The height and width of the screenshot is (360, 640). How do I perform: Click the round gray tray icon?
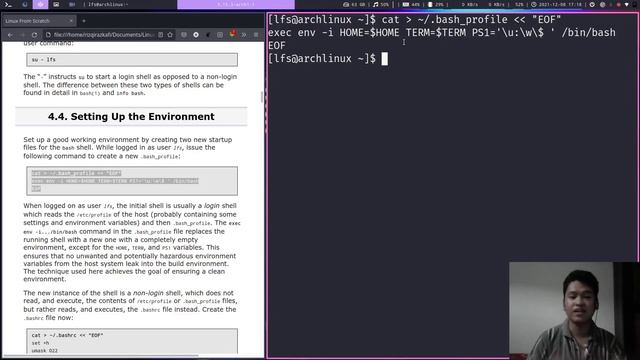tap(602, 4)
